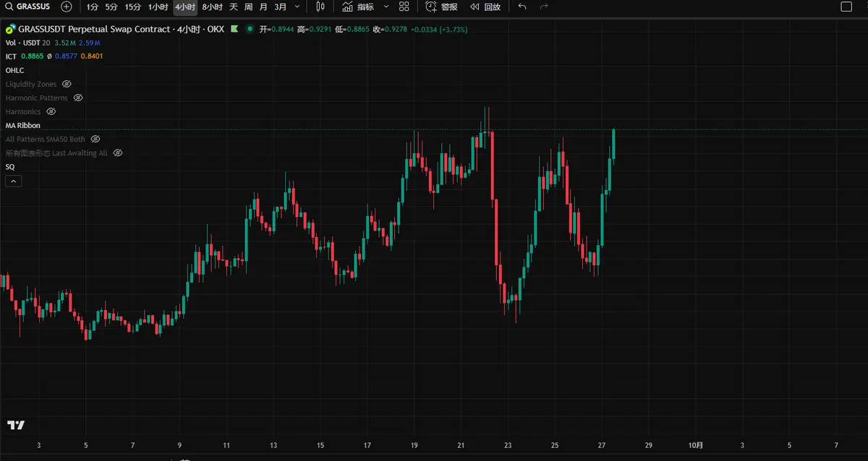Click the close price 收=0.9278
The height and width of the screenshot is (461, 868).
pyautogui.click(x=390, y=29)
